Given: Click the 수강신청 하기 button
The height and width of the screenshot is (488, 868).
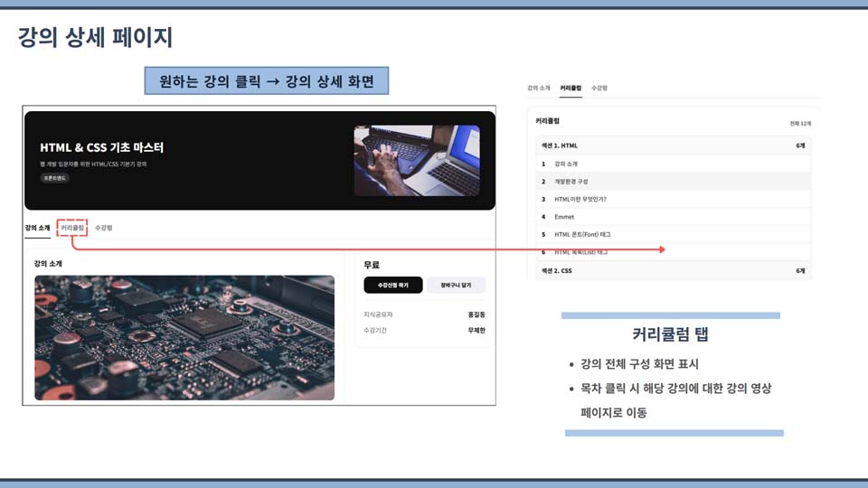Looking at the screenshot, I should pyautogui.click(x=393, y=286).
